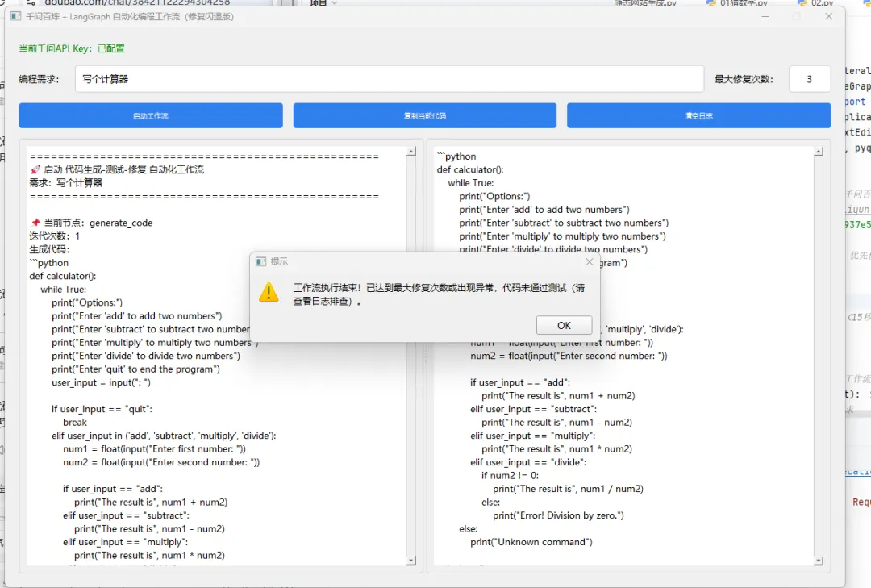Viewport: 871px width, 588px height.
Task: Close the 千问百炼 LangGraph main window
Action: point(829,17)
